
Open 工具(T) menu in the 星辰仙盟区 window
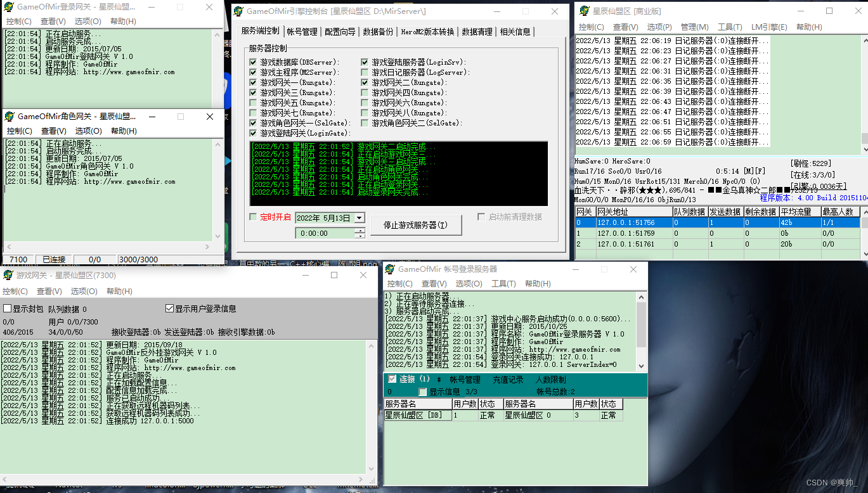(730, 27)
